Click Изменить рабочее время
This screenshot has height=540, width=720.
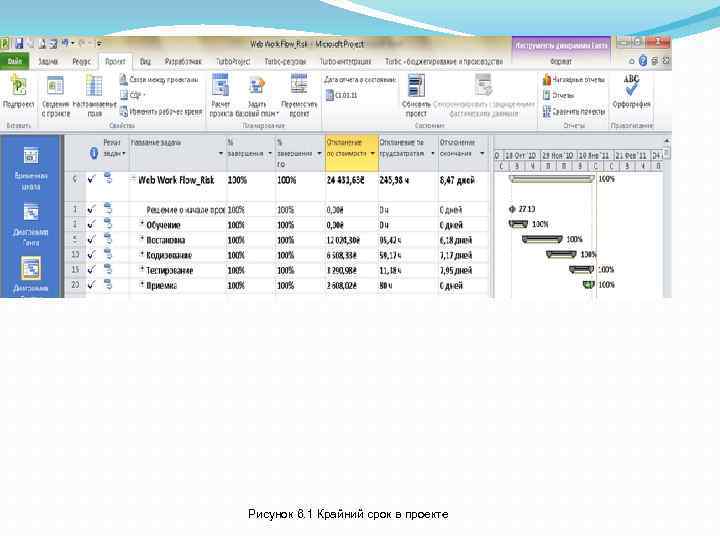coord(161,112)
